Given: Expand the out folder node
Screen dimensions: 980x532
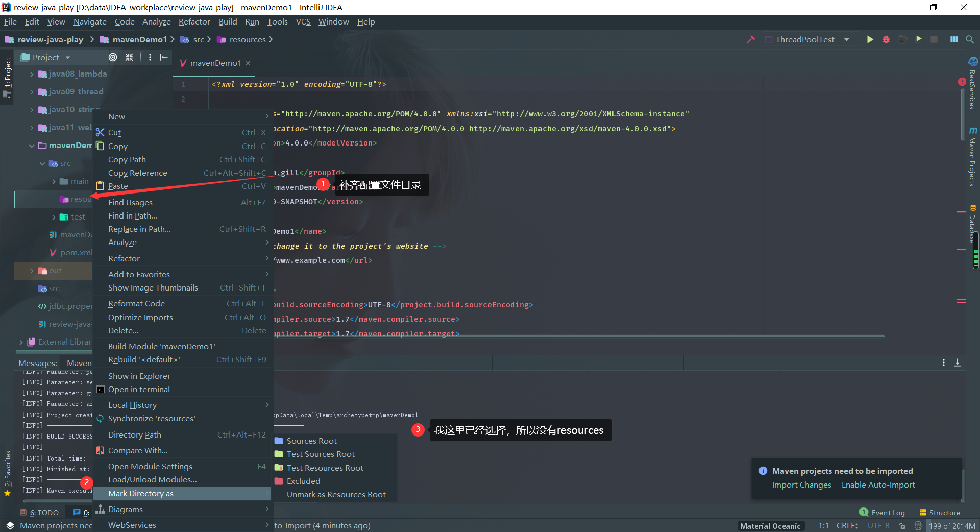Looking at the screenshot, I should point(32,271).
